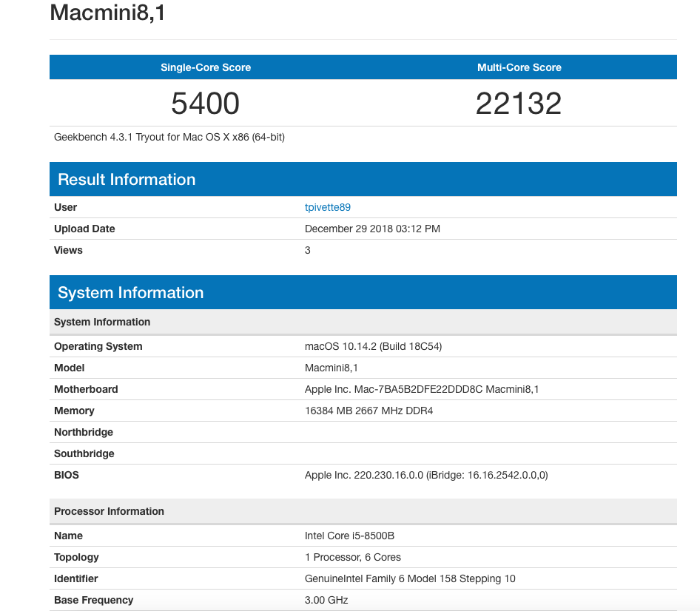Click the macOS 10.14.2 (Build 18C54) value
This screenshot has height=611, width=700.
tap(373, 346)
